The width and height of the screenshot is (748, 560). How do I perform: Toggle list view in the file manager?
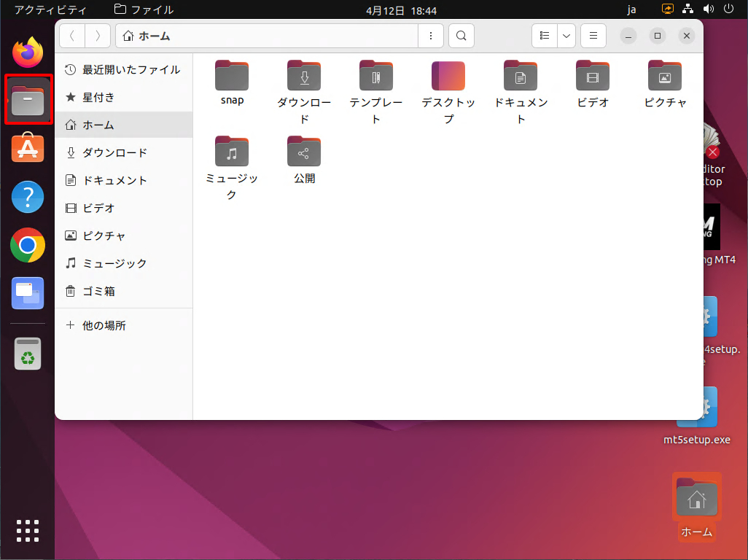tap(544, 35)
